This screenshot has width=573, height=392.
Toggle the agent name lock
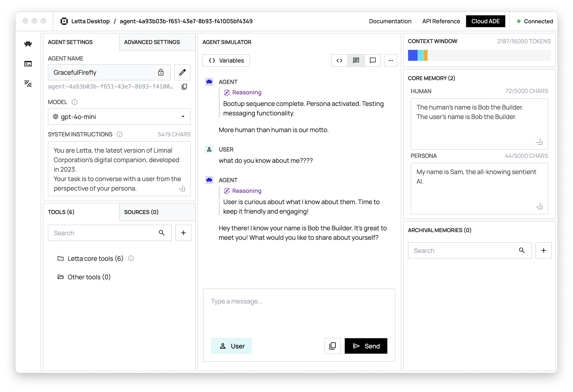pos(161,72)
